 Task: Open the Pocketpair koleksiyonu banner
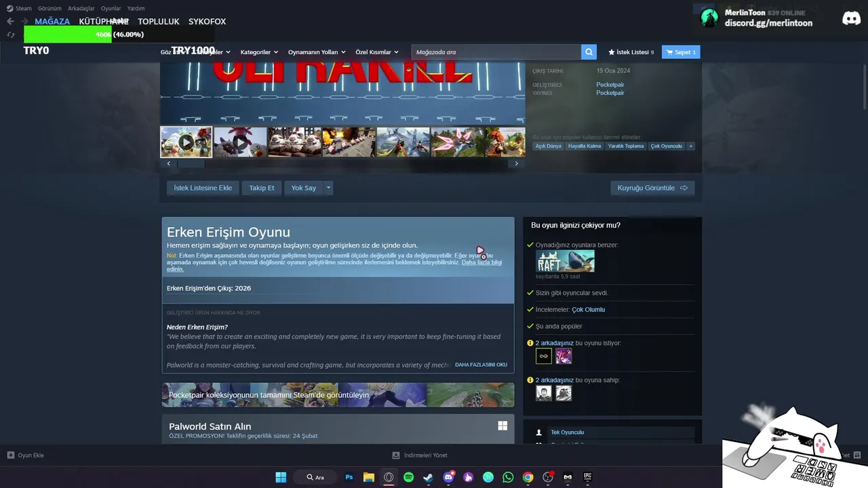coord(338,395)
